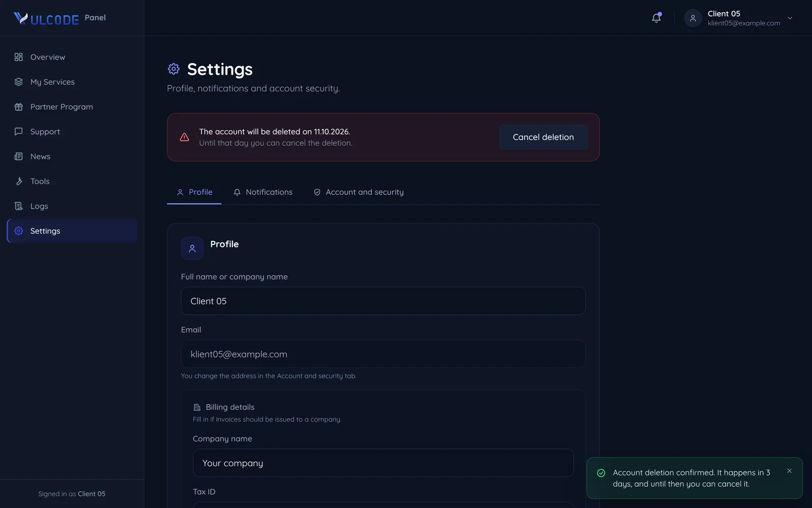Click the Support chat bubble icon
The image size is (812, 508).
point(19,132)
